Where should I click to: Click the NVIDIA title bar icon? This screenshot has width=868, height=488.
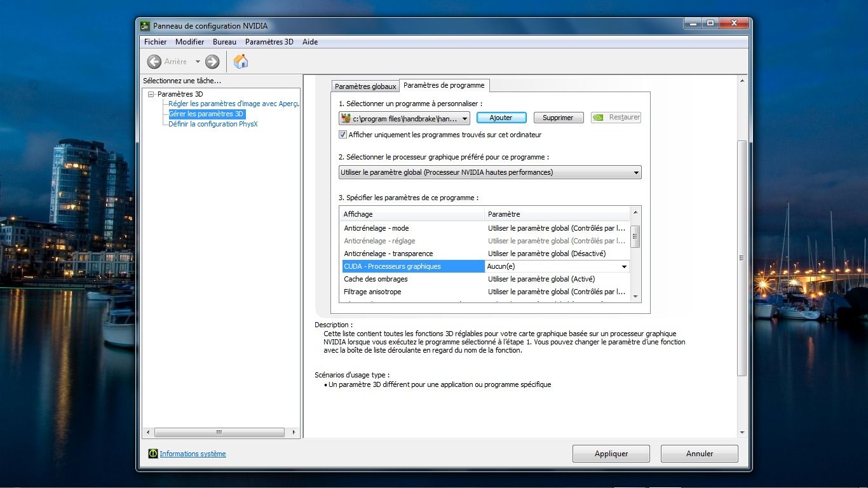(x=146, y=26)
